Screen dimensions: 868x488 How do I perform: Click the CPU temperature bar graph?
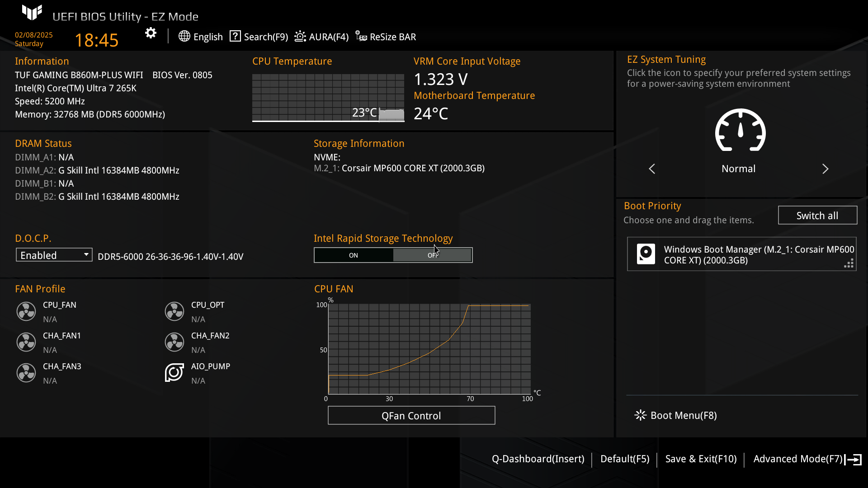(328, 98)
